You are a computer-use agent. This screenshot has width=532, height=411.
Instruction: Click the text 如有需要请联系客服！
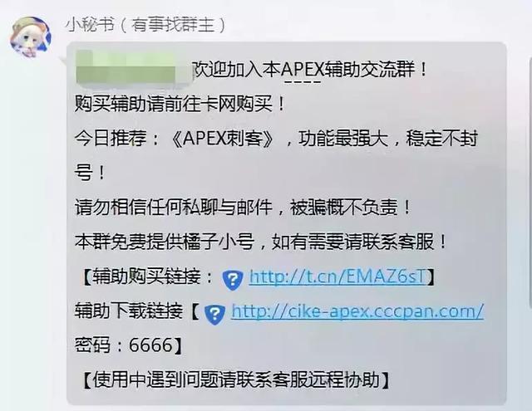360,242
